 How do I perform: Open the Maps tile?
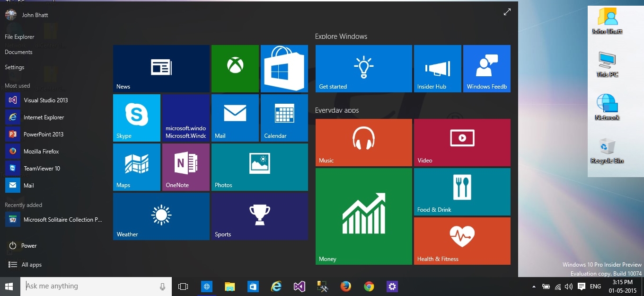pos(137,167)
